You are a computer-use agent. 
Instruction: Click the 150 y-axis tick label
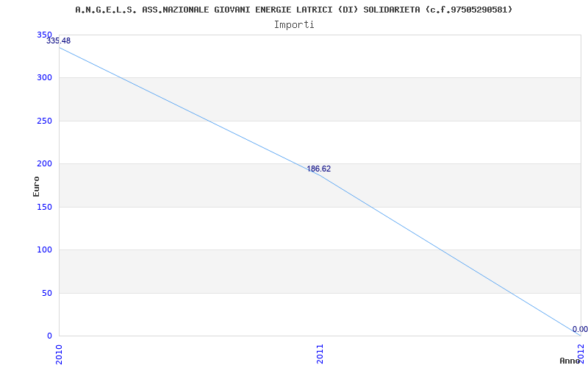44,207
